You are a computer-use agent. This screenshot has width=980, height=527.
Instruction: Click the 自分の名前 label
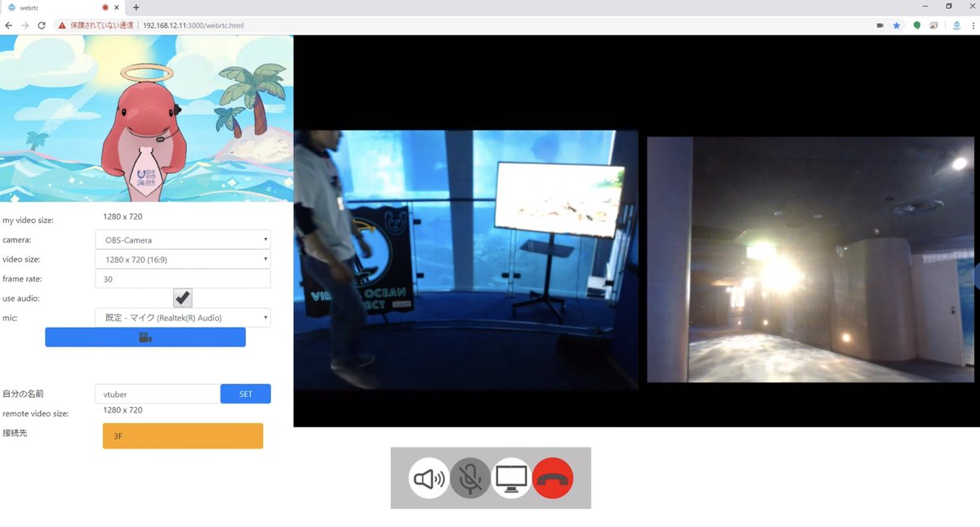pyautogui.click(x=23, y=394)
